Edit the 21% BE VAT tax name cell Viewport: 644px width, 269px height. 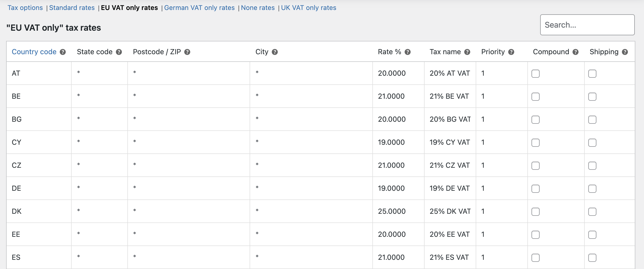(449, 96)
